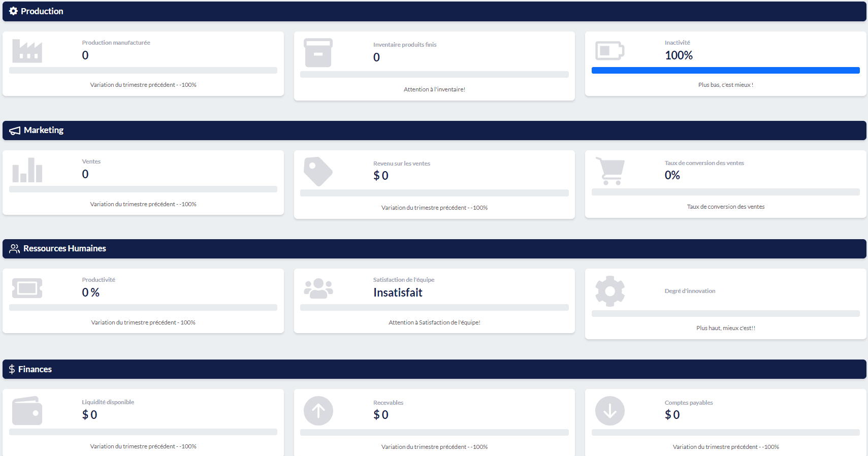Image resolution: width=868 pixels, height=456 pixels.
Task: Select the Finances section header
Action: [35, 369]
